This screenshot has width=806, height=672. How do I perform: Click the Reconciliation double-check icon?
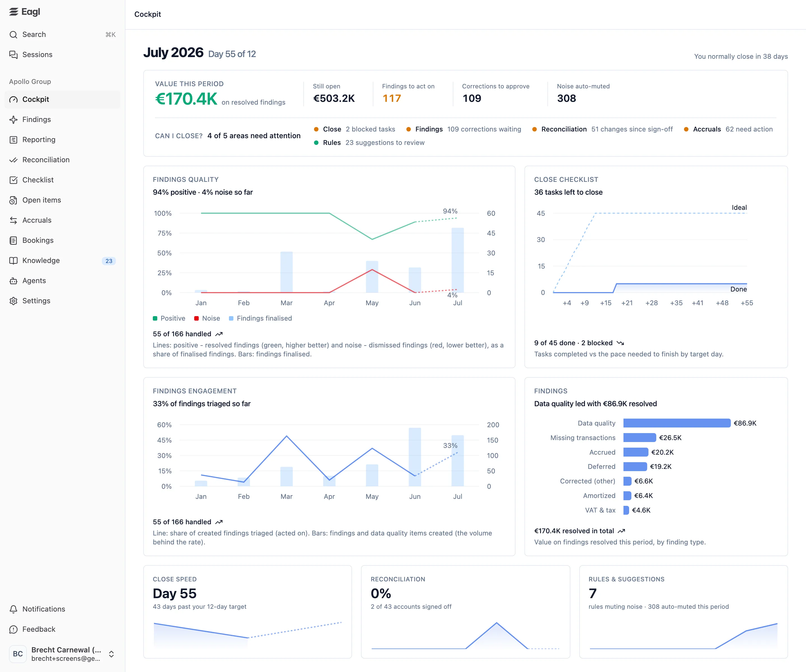13,160
